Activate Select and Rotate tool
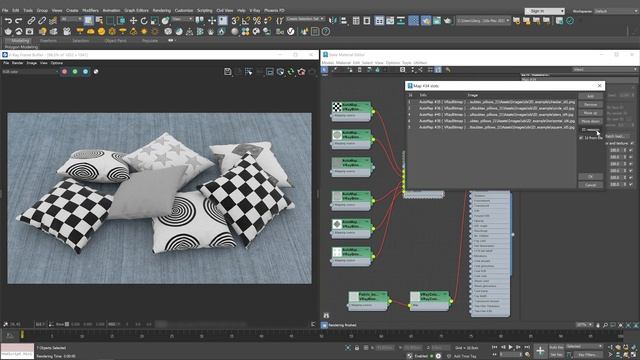The image size is (640, 360). click(144, 20)
